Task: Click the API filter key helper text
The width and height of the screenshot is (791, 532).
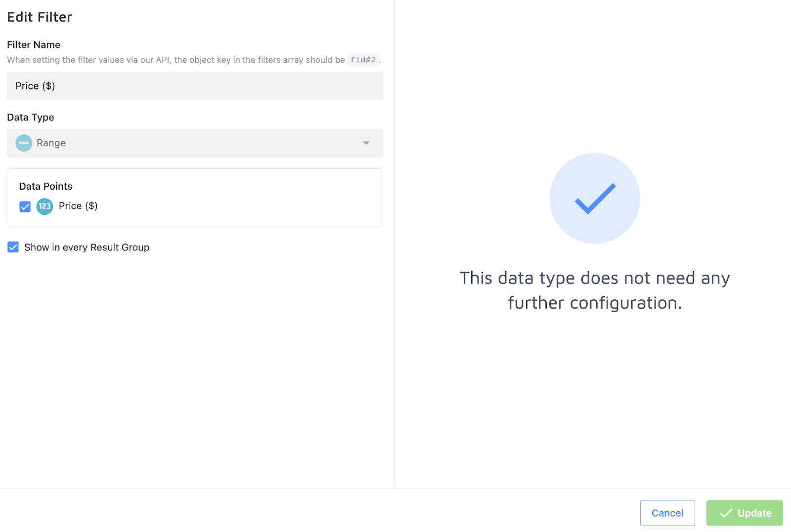Action: (176, 60)
